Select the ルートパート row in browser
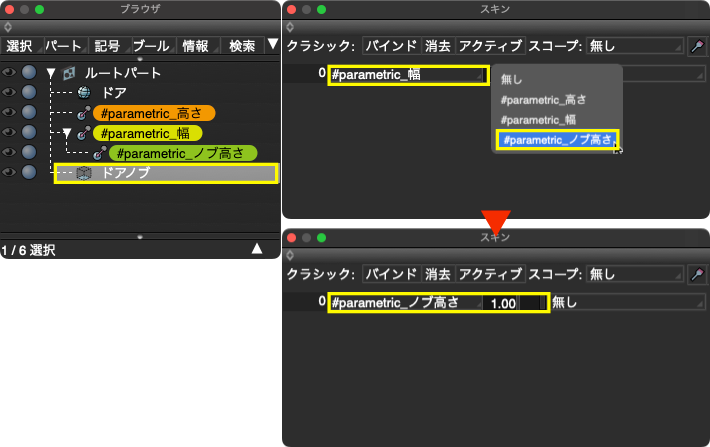 123,73
